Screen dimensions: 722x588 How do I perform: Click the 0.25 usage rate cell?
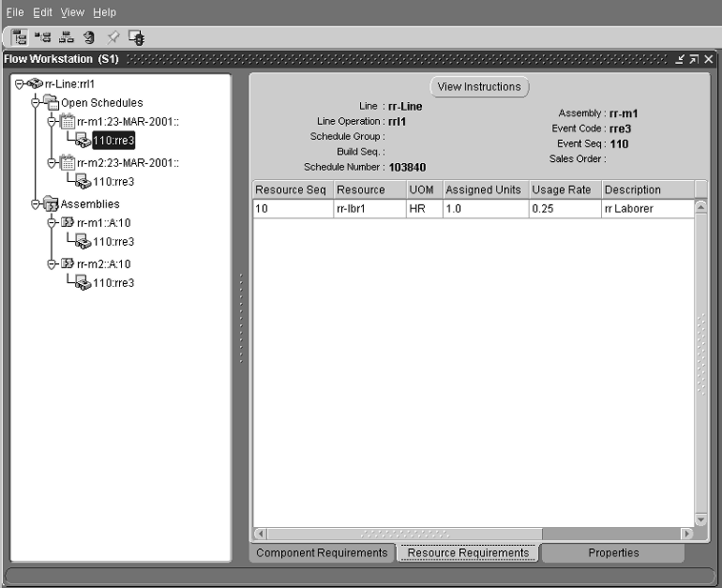[565, 209]
